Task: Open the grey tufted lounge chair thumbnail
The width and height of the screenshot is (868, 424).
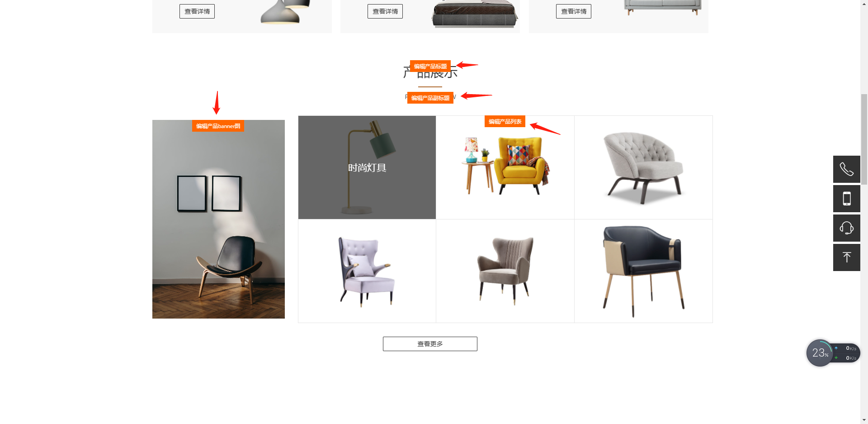Action: tap(643, 167)
